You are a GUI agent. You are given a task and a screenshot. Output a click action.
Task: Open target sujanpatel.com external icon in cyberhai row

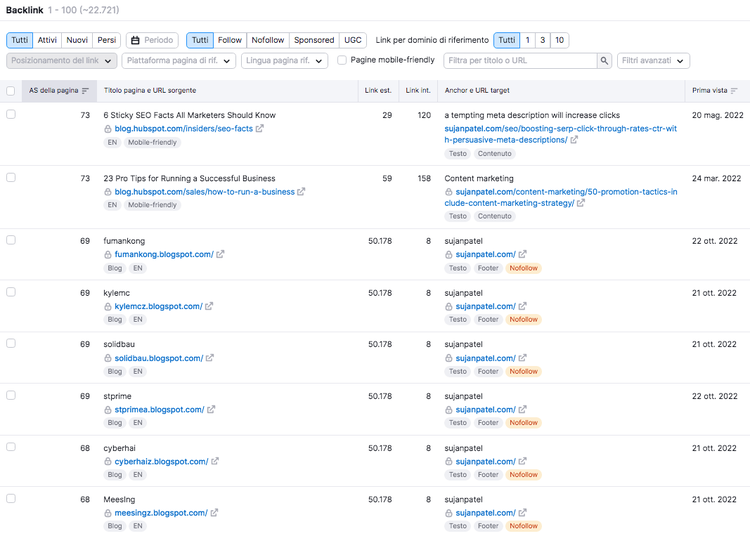522,461
